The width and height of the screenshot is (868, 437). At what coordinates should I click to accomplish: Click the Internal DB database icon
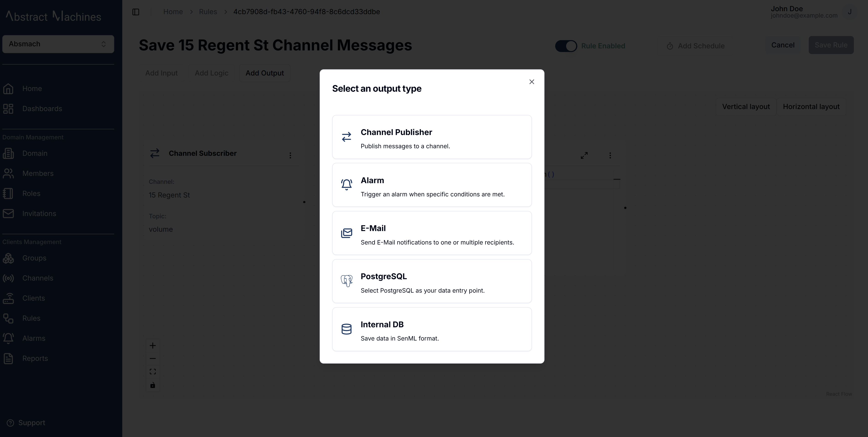[346, 329]
